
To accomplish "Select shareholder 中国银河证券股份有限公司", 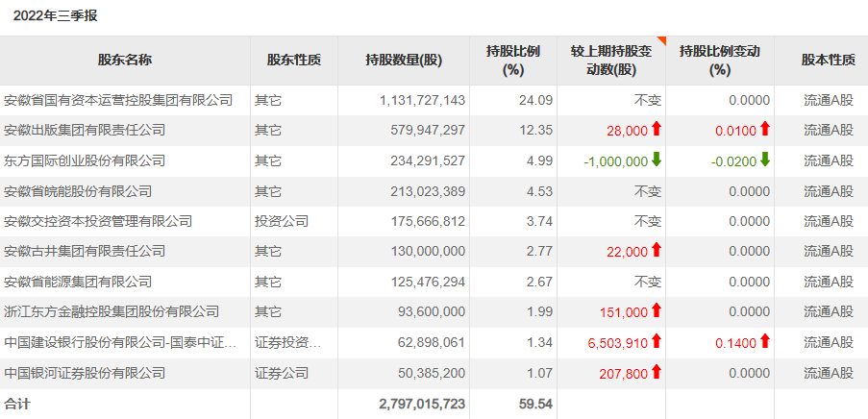I will 85,373.
